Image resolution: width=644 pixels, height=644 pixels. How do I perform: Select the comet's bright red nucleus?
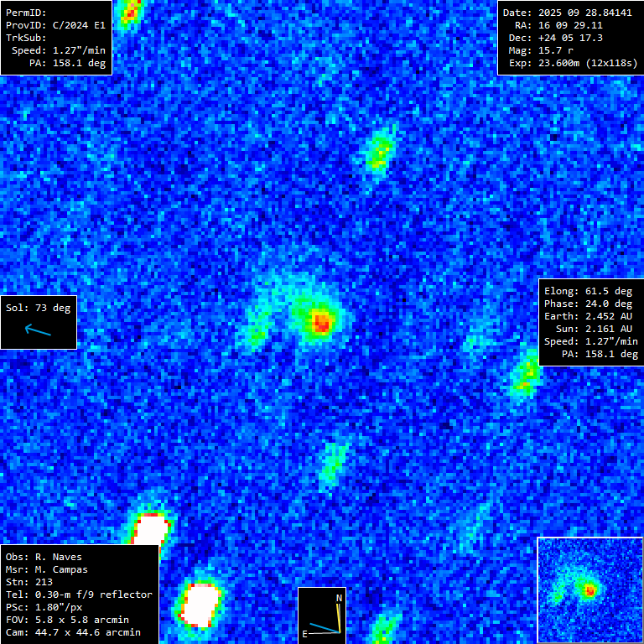coord(320,320)
